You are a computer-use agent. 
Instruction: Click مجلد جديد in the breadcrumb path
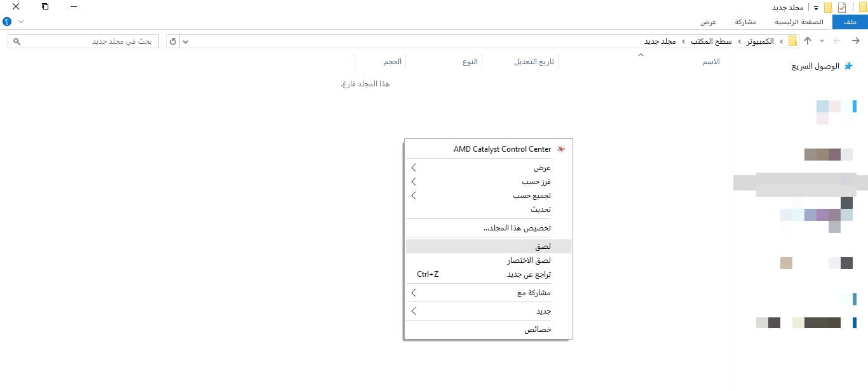660,41
